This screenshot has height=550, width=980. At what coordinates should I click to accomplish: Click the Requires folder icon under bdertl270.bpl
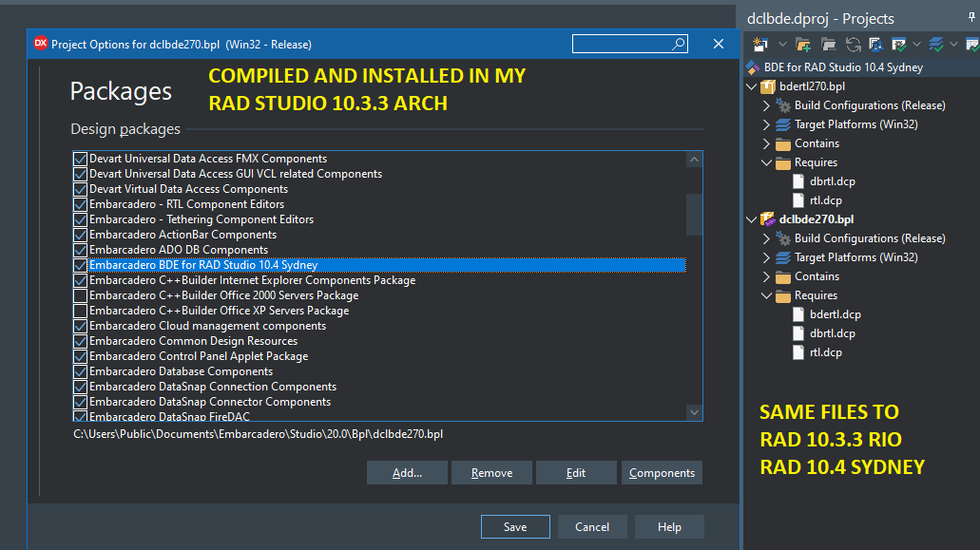783,162
